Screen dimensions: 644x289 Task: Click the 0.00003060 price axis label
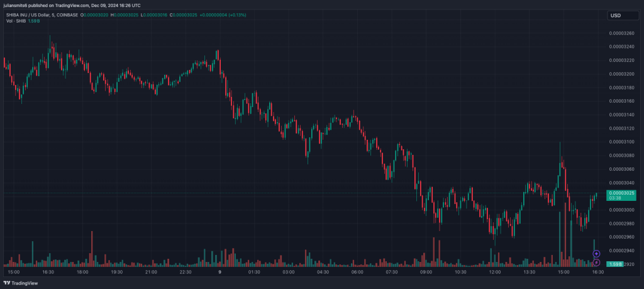[622, 169]
